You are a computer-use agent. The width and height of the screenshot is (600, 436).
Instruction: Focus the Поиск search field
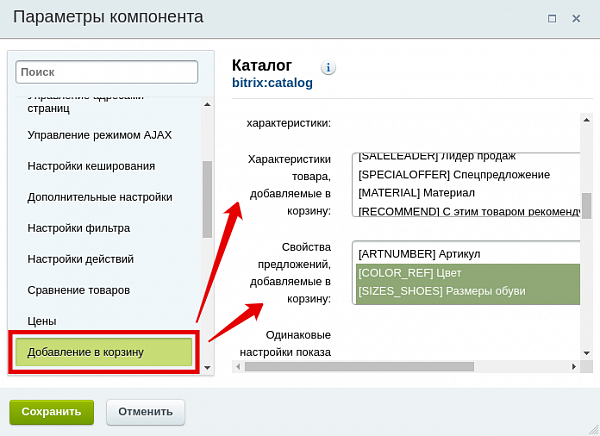click(x=107, y=72)
